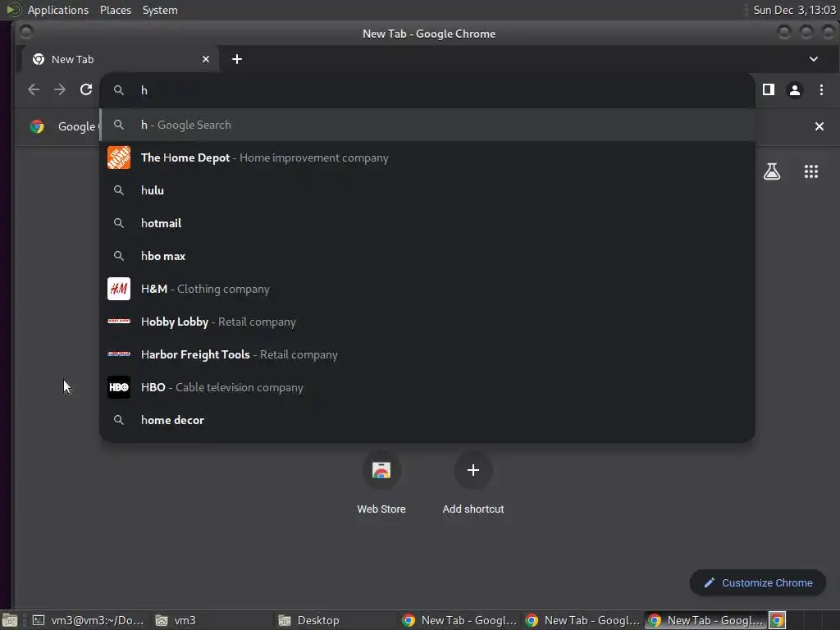Click the show desktop icon in the bottom panel
840x630 pixels.
point(9,620)
